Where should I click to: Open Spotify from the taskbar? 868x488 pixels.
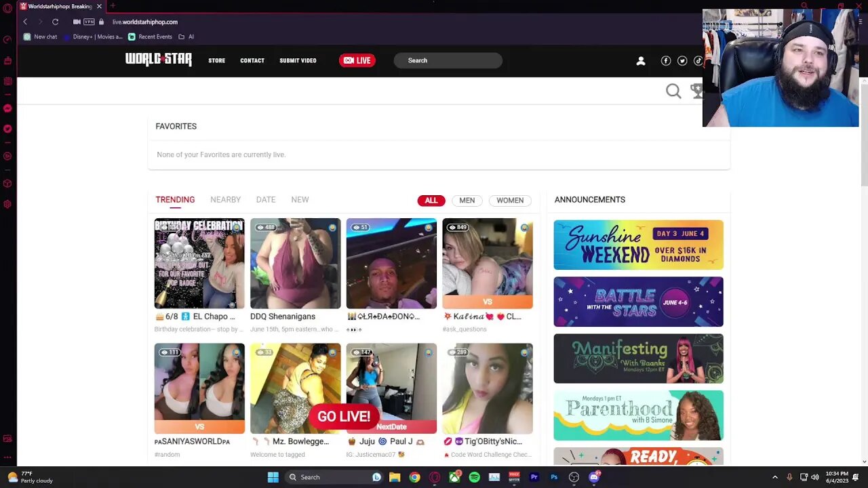coord(474,477)
